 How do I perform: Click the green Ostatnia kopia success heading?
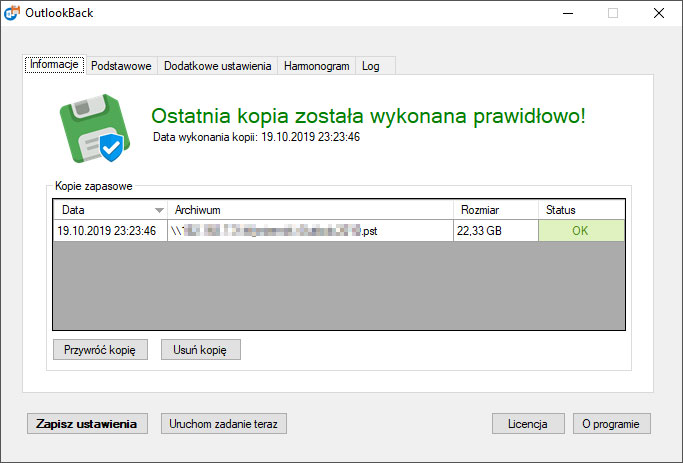(368, 116)
